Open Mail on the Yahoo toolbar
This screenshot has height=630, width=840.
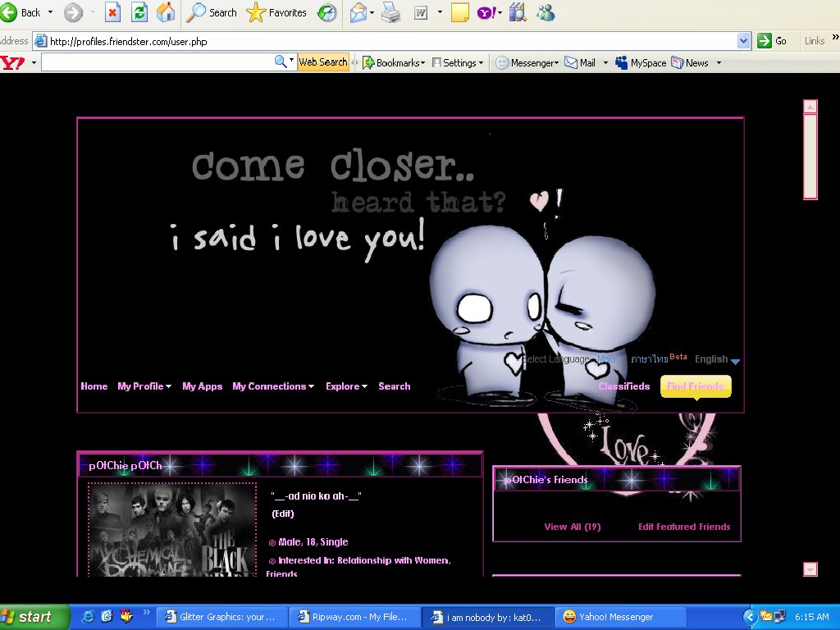(x=582, y=62)
